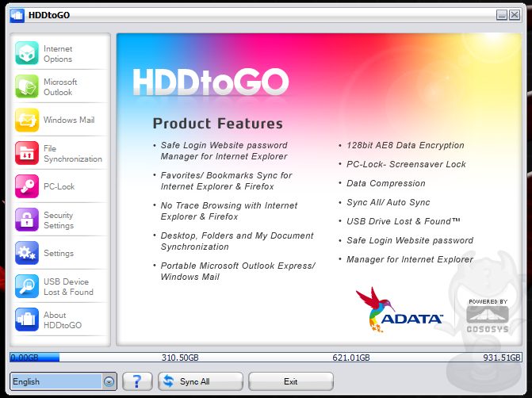Click the Powered by CoSoSys logo
The image size is (532, 398).
(488, 316)
